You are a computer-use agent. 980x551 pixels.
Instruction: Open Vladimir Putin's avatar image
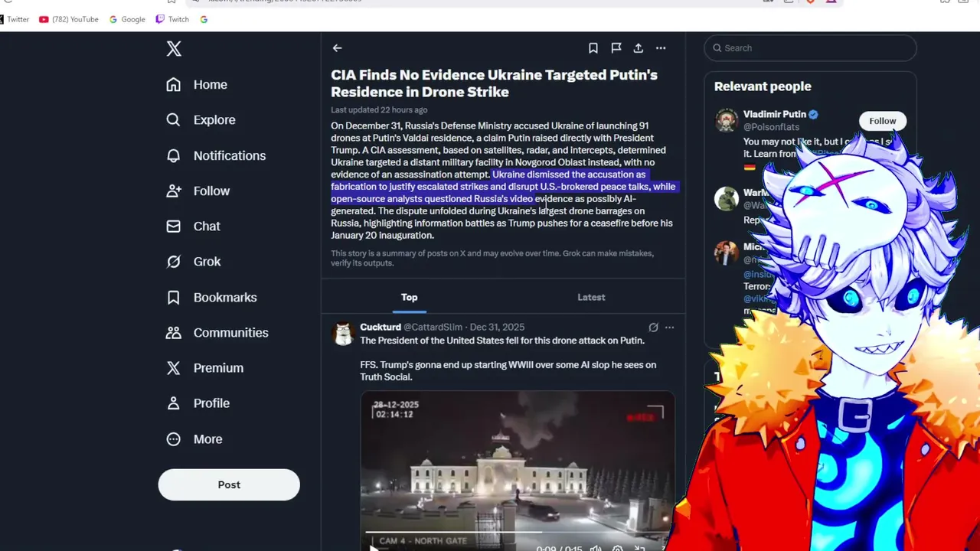(x=727, y=121)
